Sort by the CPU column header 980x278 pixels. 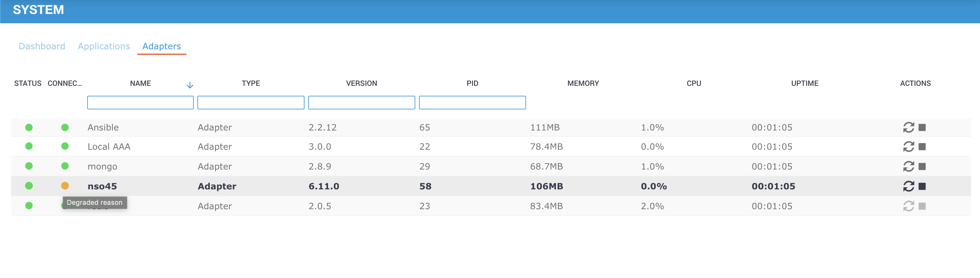pyautogui.click(x=694, y=83)
